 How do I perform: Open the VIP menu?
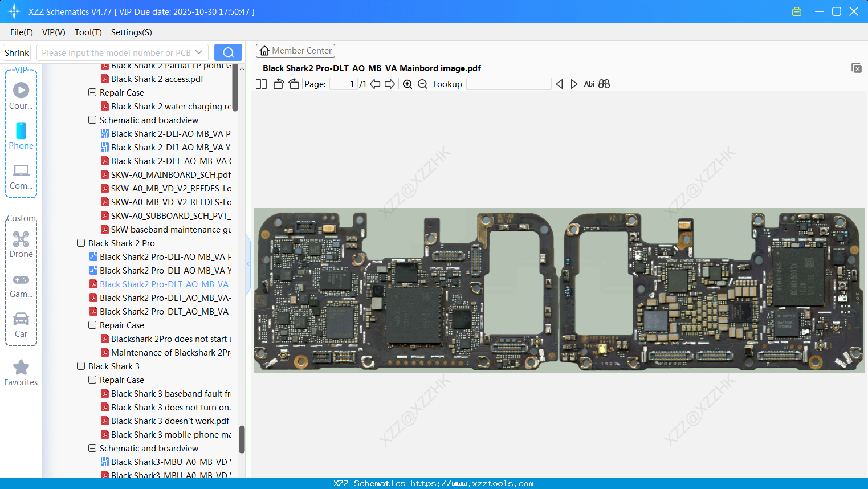53,32
